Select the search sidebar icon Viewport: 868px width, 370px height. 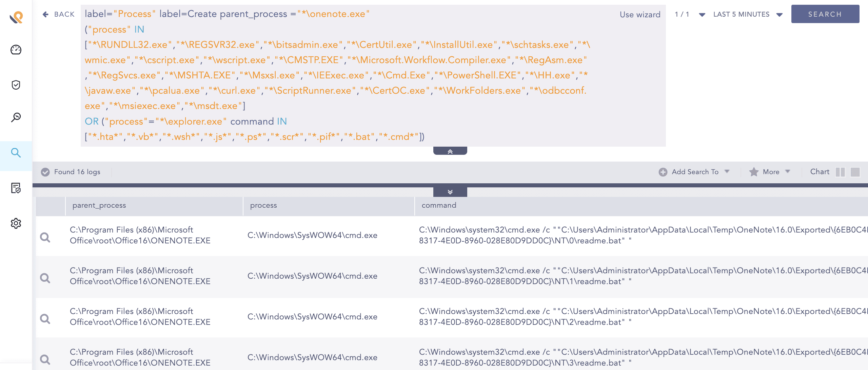click(x=16, y=153)
